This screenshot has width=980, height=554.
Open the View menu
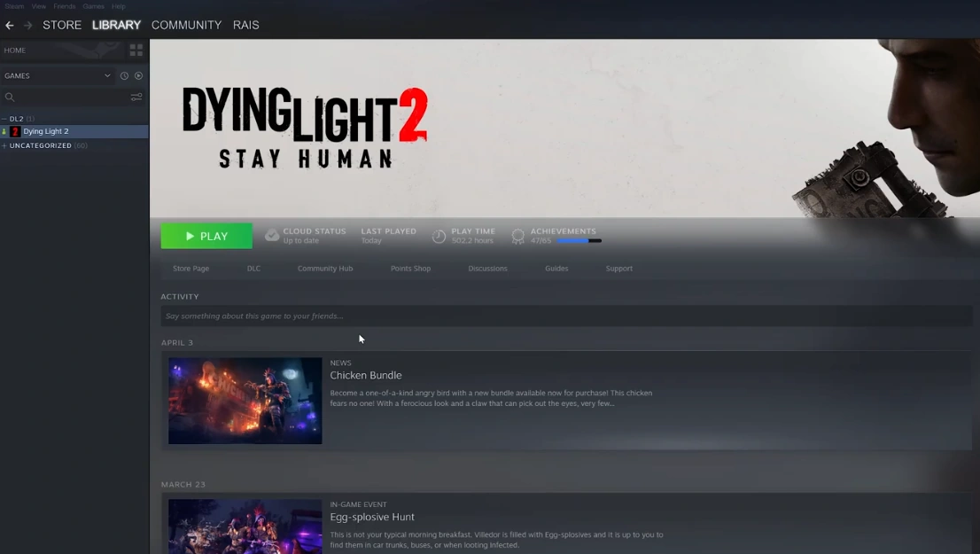(39, 6)
